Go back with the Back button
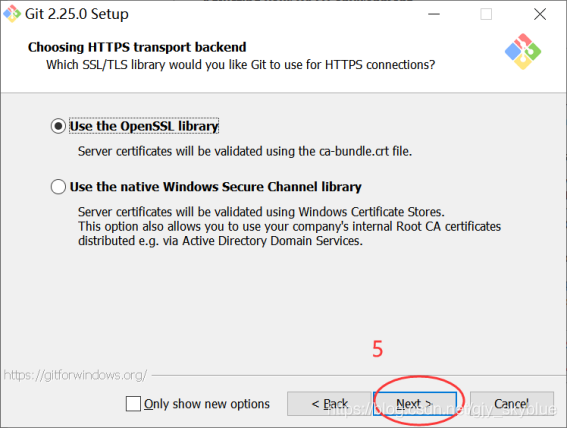The image size is (567, 428). pos(329,403)
